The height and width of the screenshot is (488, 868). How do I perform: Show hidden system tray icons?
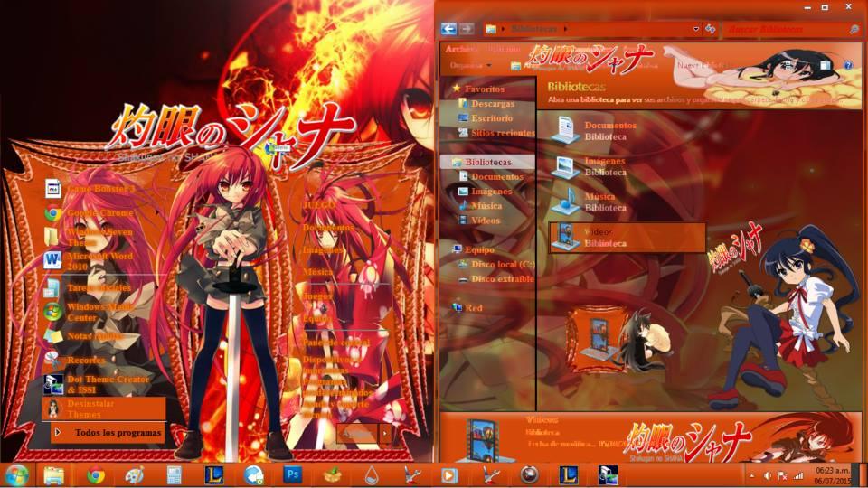751,476
